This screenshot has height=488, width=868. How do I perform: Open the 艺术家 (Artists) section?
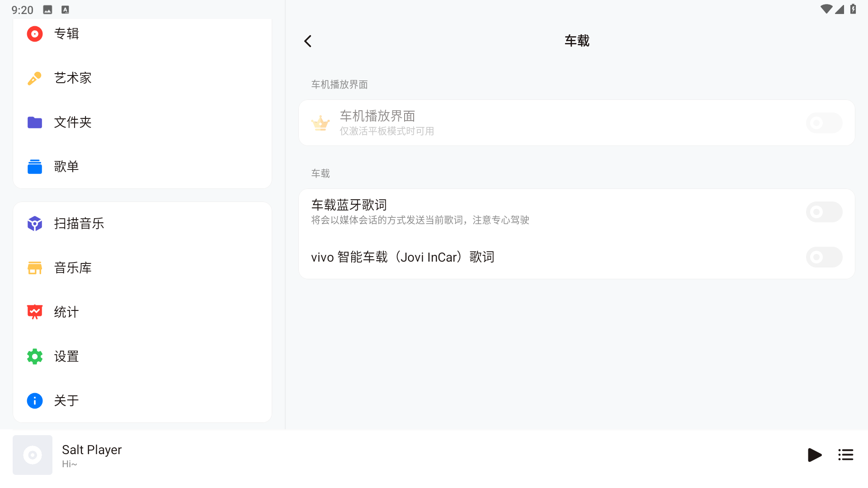(x=72, y=78)
